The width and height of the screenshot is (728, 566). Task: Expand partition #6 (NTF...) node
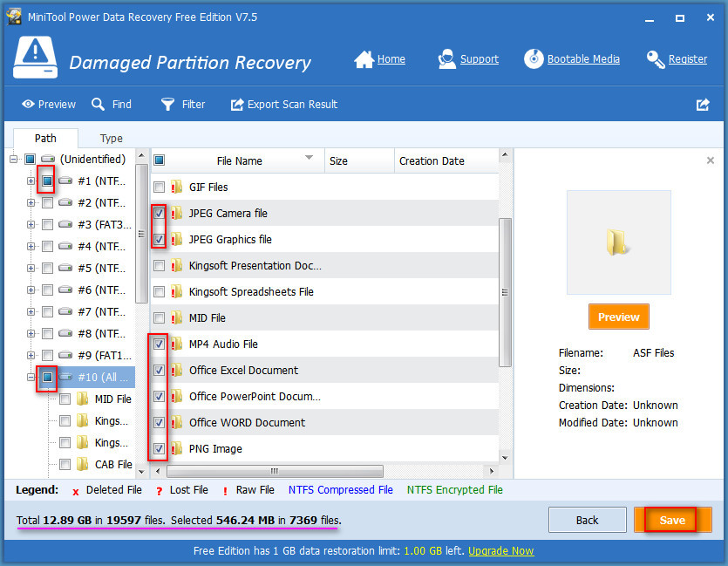click(31, 290)
